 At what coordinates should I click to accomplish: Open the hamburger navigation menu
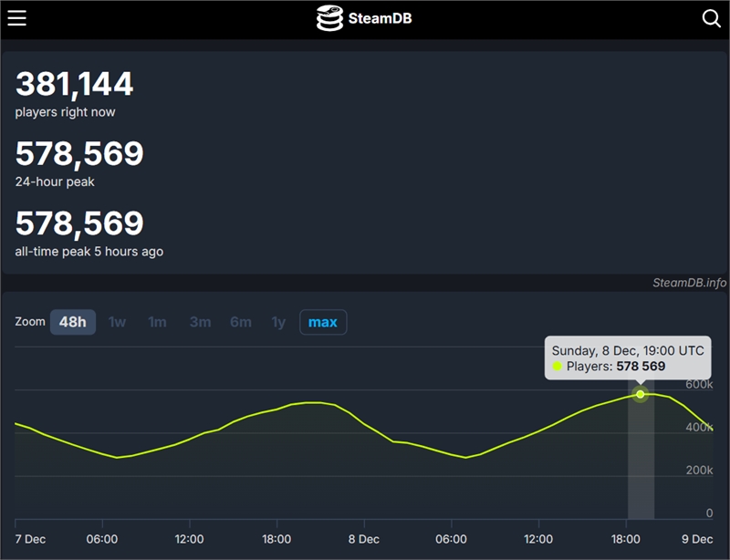tap(16, 18)
